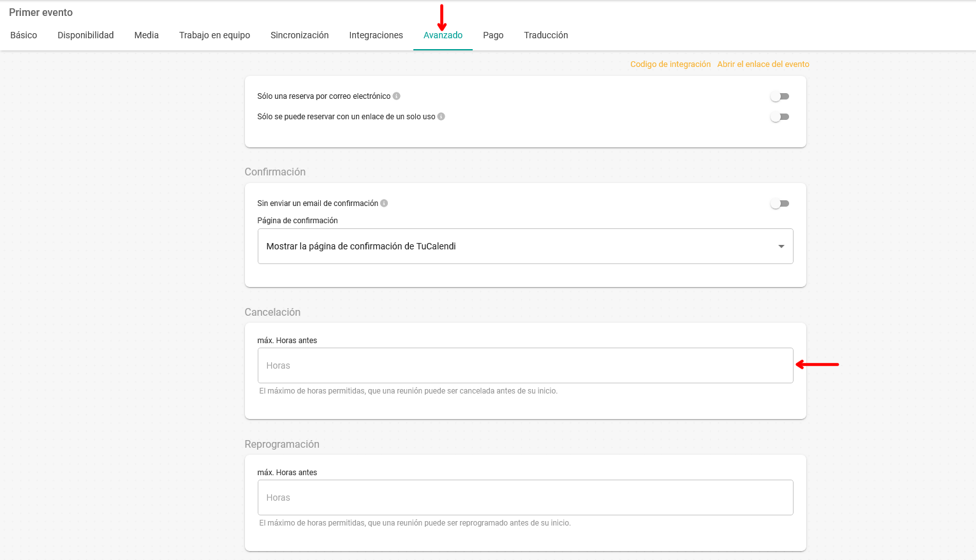976x560 pixels.
Task: Click the 'Reprogramación' section heading
Action: point(282,444)
